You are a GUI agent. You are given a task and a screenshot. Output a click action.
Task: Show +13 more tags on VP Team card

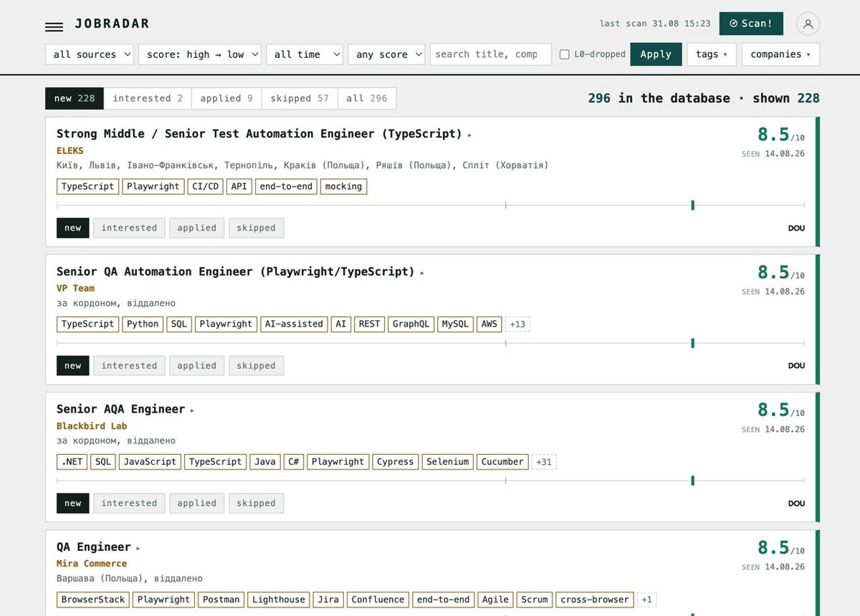pos(517,324)
